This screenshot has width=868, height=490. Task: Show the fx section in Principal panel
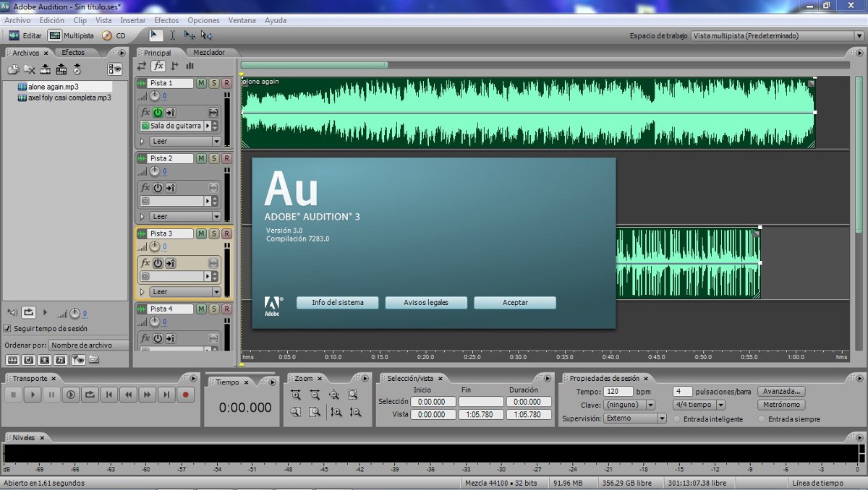(x=158, y=66)
